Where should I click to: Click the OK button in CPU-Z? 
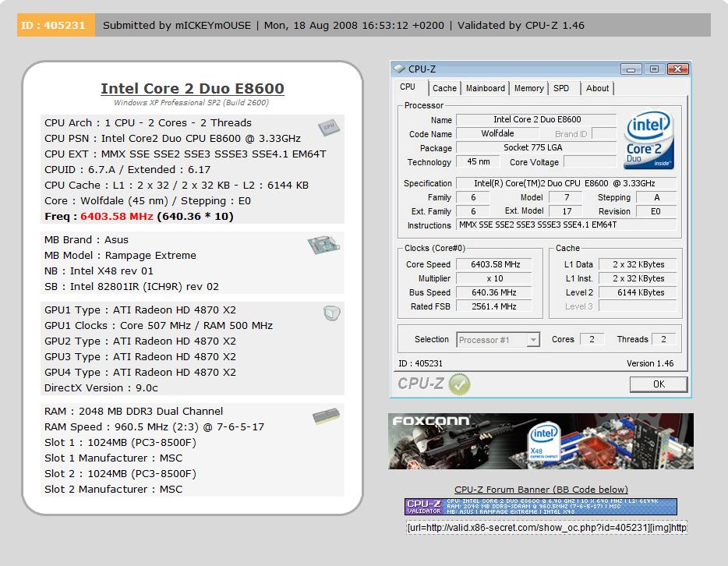pos(659,384)
